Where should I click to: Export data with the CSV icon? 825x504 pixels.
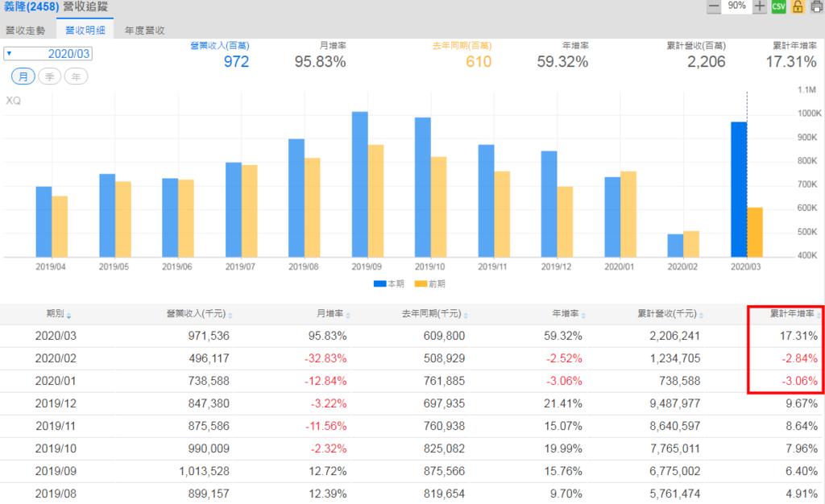pos(779,6)
